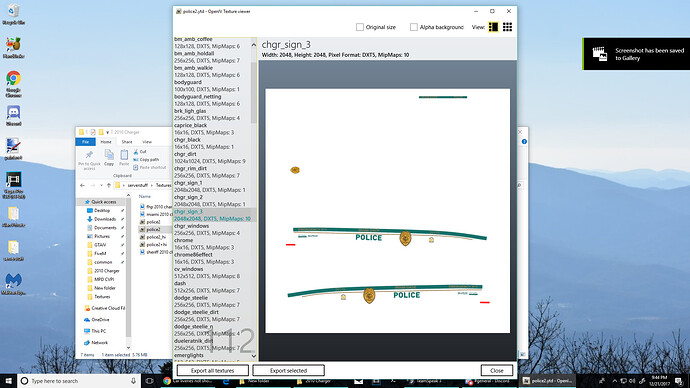Select Quick access in Explorer tree
Viewport: 690px width, 388px height.
103,201
